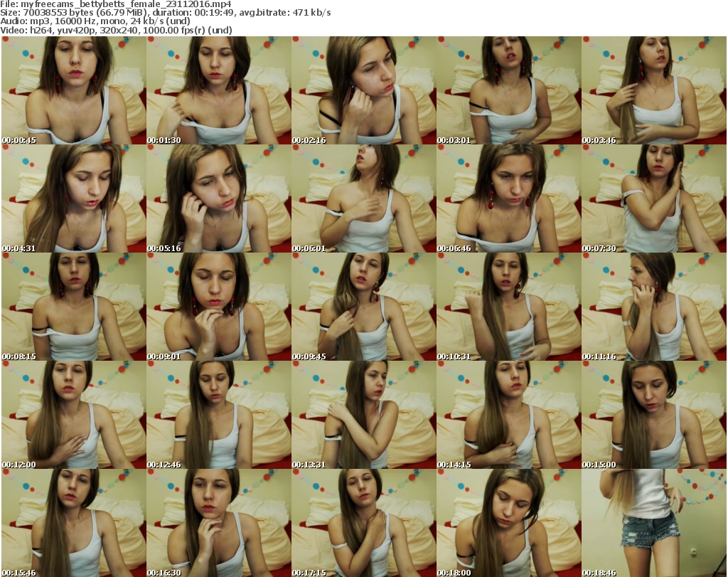This screenshot has width=728, height=577.
Task: Select the thumbnail frame stamped 00:16:30
Action: pos(219,523)
